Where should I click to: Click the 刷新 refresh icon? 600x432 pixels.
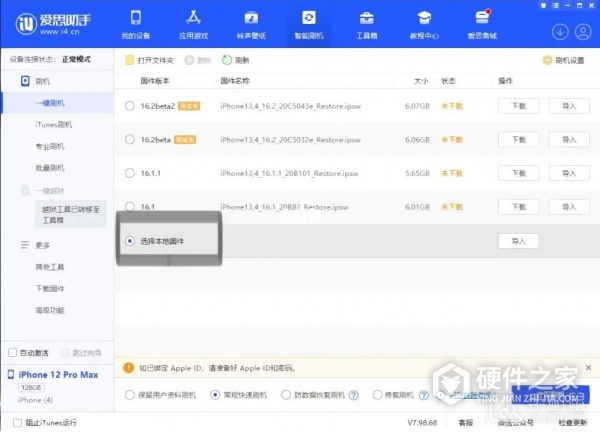227,60
